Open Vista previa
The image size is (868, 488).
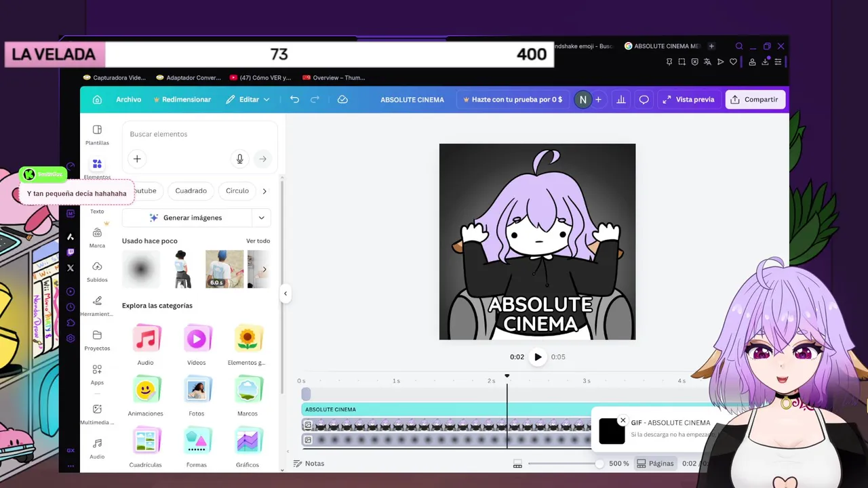(x=688, y=100)
